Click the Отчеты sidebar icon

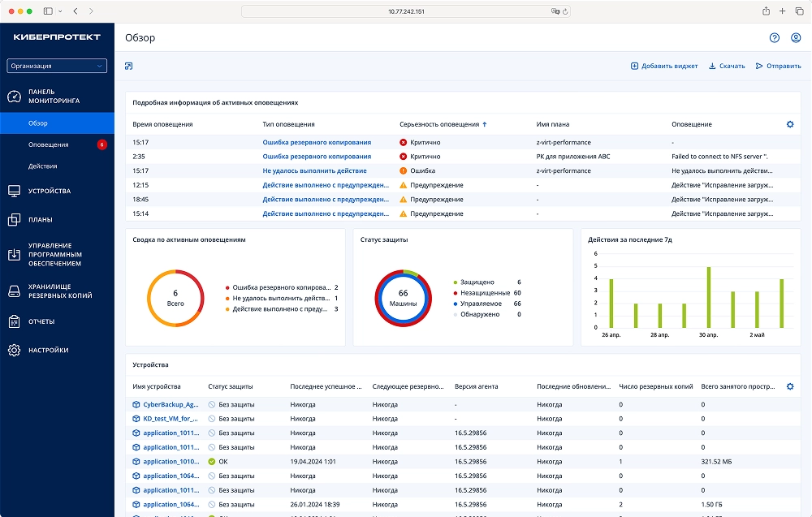pos(14,321)
